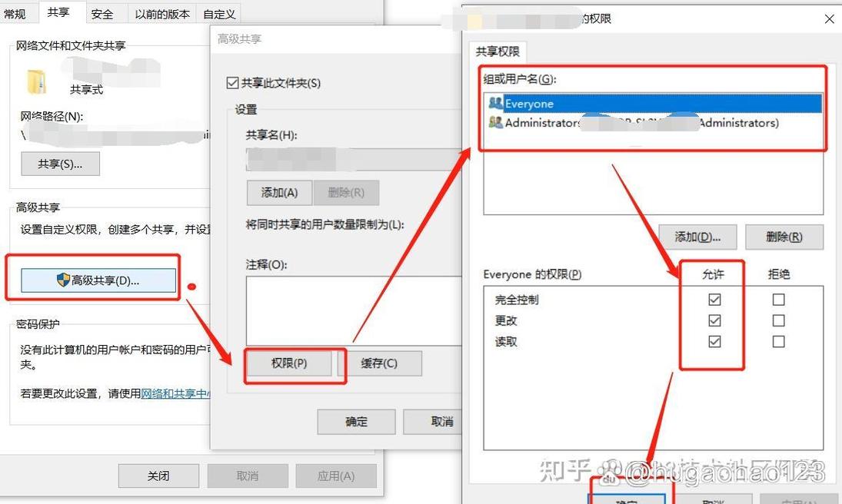Click the 共享名(H) name field
The image size is (842, 504).
pos(331,159)
